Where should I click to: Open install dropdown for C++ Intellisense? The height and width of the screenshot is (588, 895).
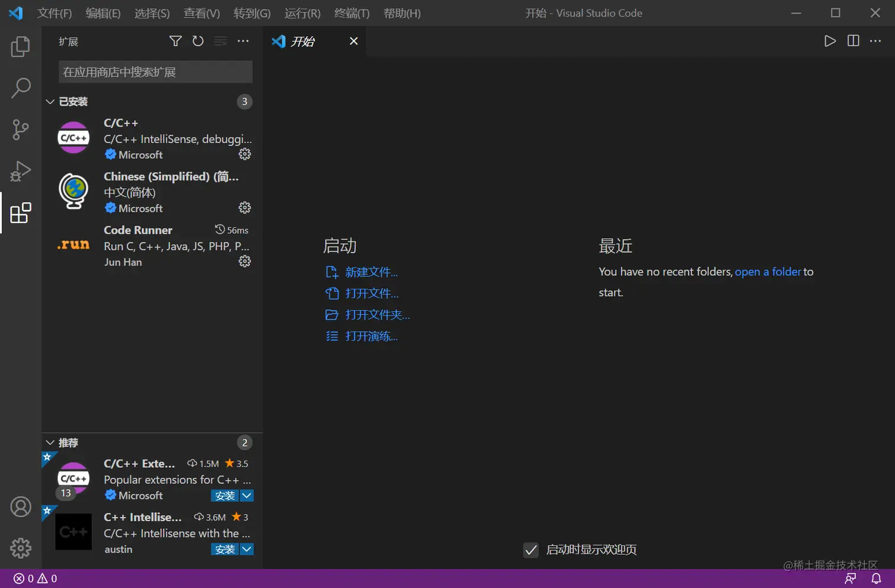(247, 550)
